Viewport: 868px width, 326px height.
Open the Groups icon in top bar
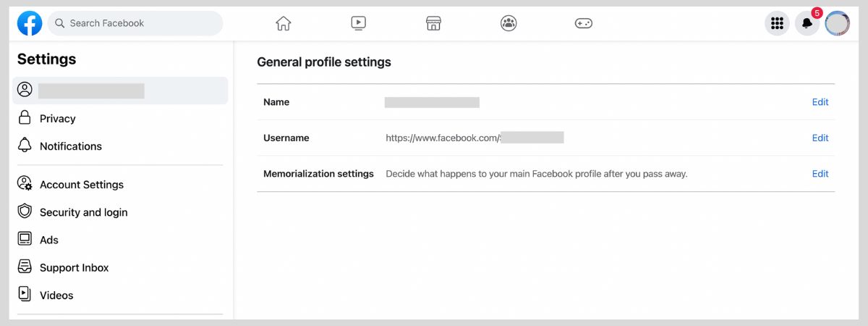click(509, 23)
